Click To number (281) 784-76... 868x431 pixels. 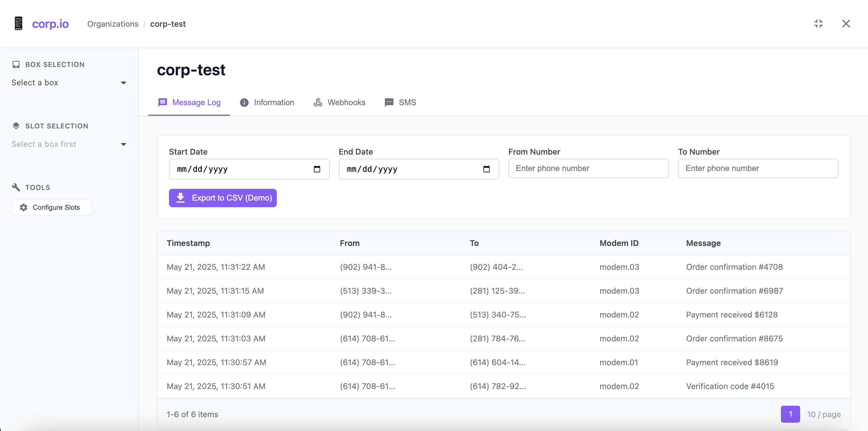tap(498, 339)
